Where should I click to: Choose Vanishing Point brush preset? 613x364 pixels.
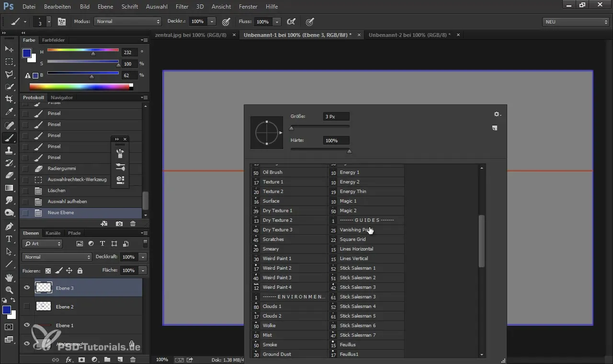point(366,230)
